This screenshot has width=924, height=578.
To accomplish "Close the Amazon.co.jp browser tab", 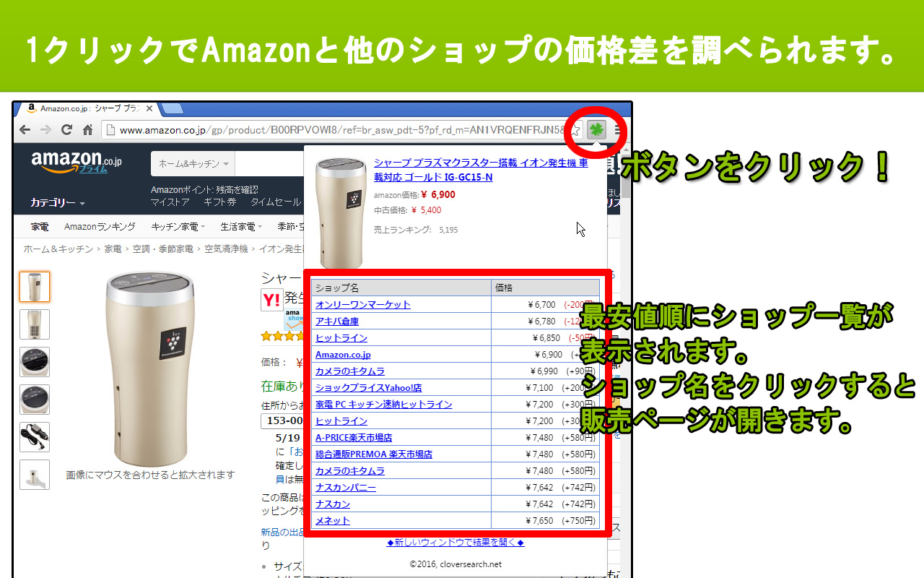I will [149, 108].
